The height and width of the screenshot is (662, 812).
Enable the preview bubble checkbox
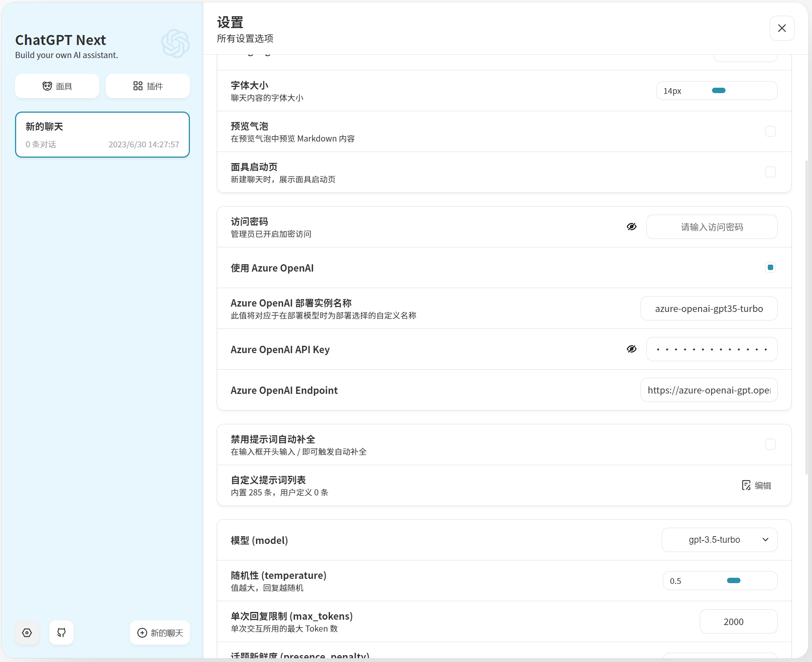point(770,131)
